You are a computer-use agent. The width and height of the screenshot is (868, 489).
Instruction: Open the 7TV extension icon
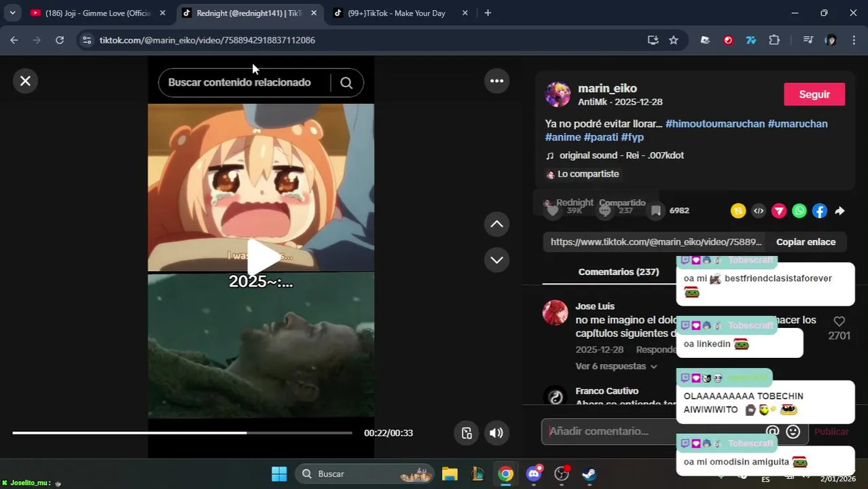pos(751,40)
